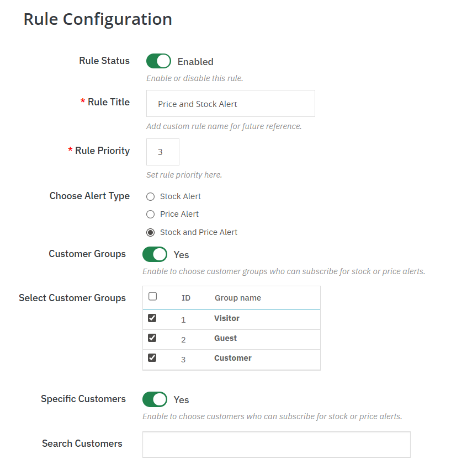This screenshot has width=451, height=476.
Task: Disable the Customer Groups toggle
Action: (x=155, y=254)
